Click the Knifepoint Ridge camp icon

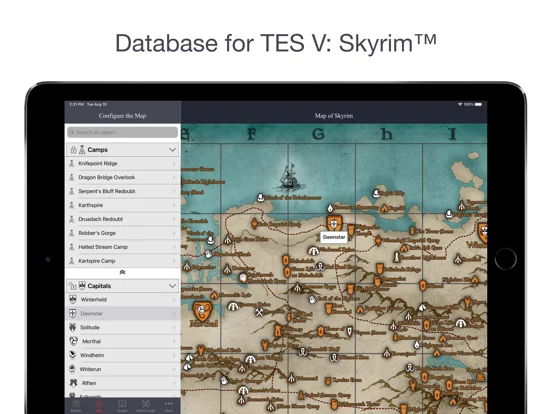coord(71,163)
